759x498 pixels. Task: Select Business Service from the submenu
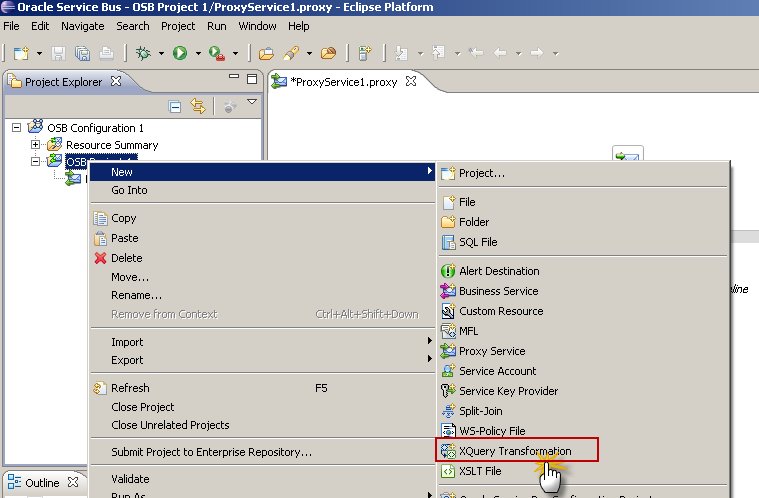coord(498,291)
